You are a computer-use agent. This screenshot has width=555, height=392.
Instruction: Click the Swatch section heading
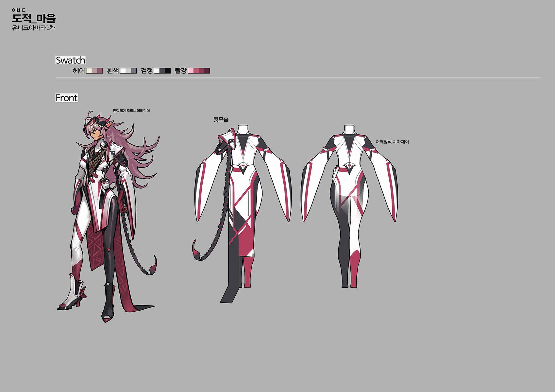[70, 60]
